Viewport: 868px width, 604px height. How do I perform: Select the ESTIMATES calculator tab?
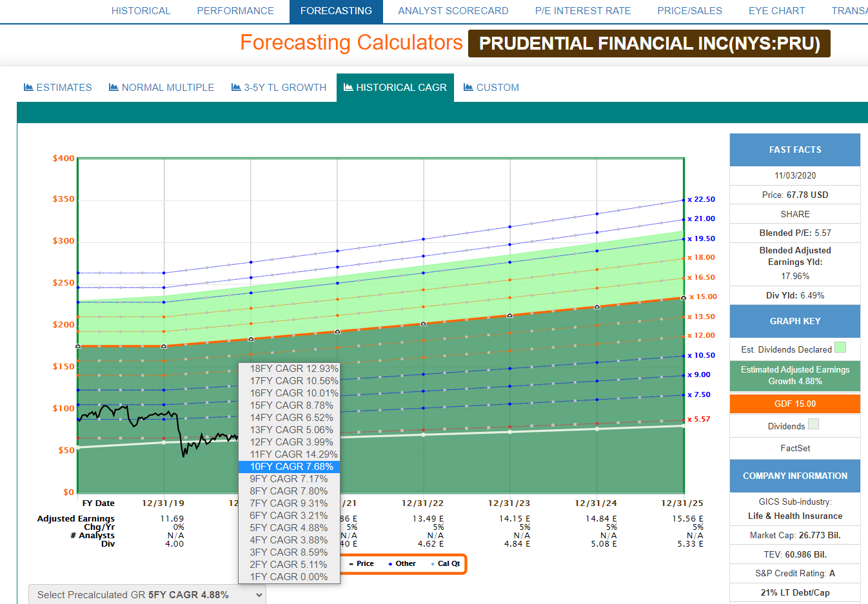[x=58, y=88]
